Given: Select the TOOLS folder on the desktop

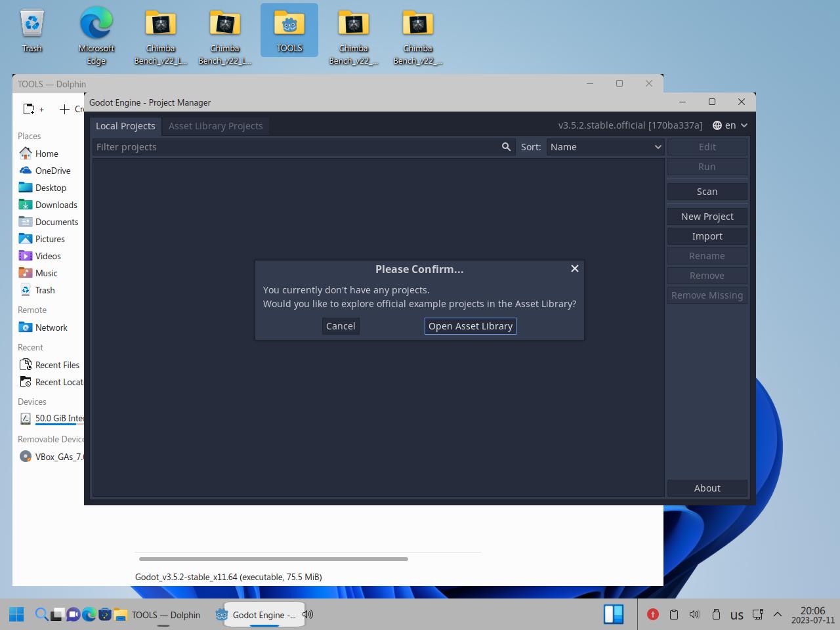Looking at the screenshot, I should point(289,31).
